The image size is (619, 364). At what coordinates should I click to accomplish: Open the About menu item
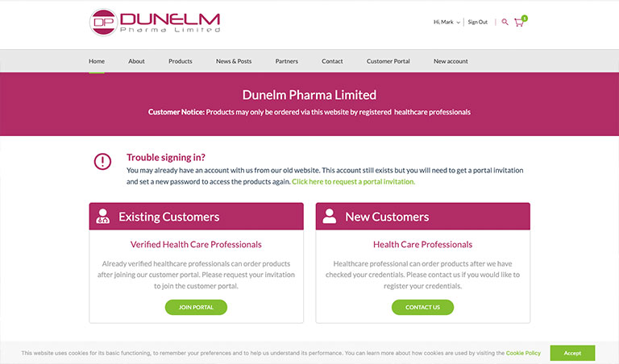(136, 61)
